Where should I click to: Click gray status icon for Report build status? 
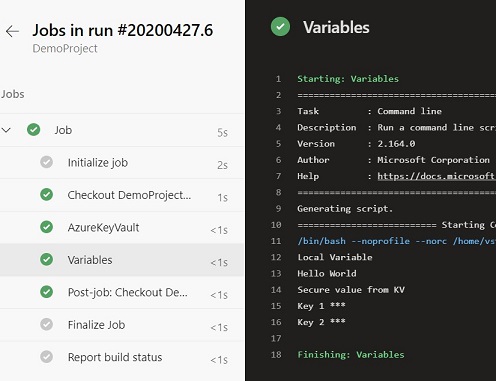point(46,357)
